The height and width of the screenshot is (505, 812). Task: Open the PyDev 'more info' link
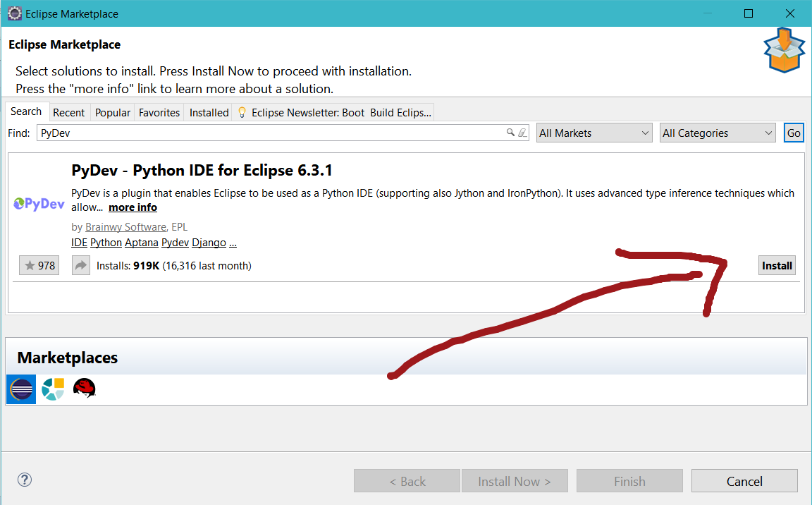coord(133,207)
